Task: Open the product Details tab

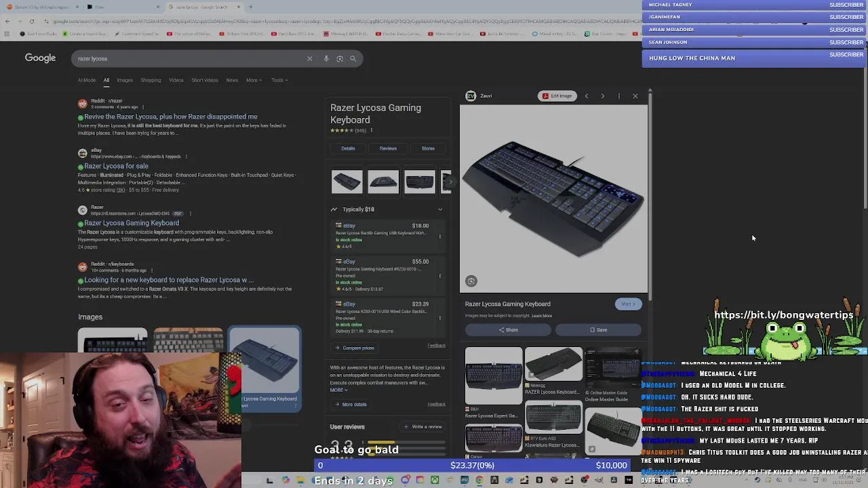Action: [x=348, y=148]
